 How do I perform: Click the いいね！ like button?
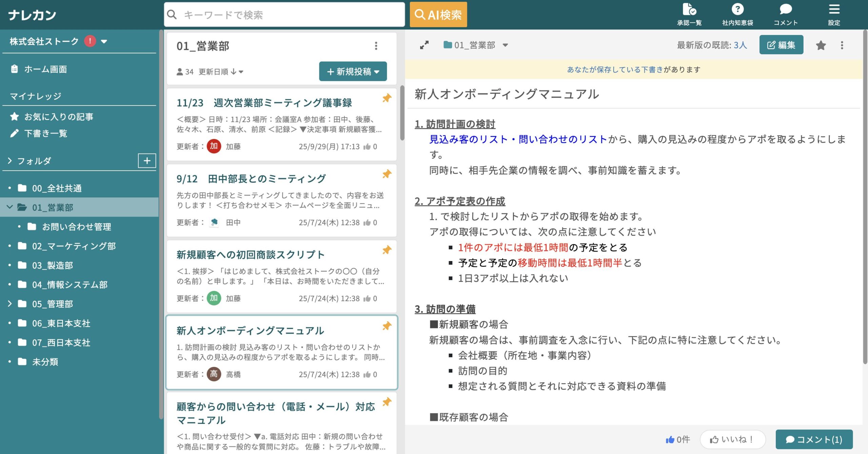(732, 439)
